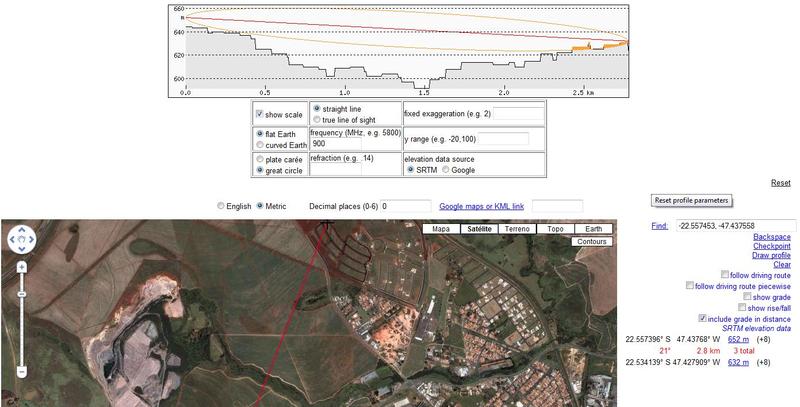800x407 pixels.
Task: Click the refraction input field
Action: [336, 169]
